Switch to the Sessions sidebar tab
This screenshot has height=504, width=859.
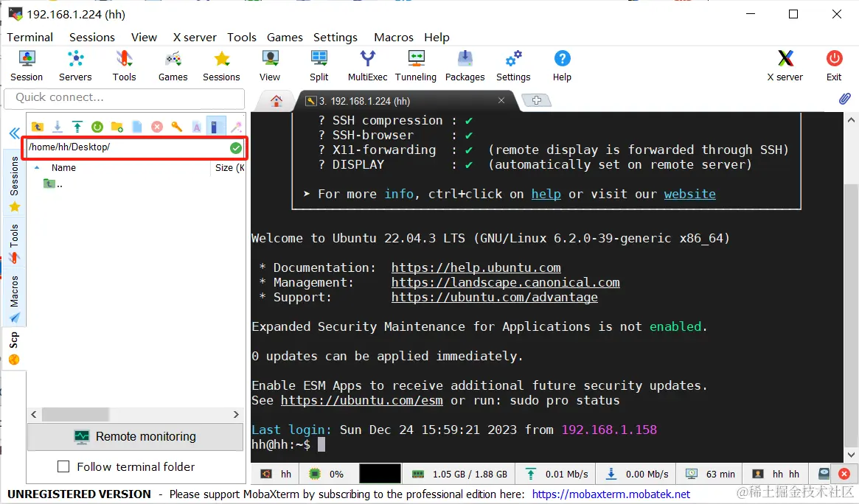(x=14, y=183)
